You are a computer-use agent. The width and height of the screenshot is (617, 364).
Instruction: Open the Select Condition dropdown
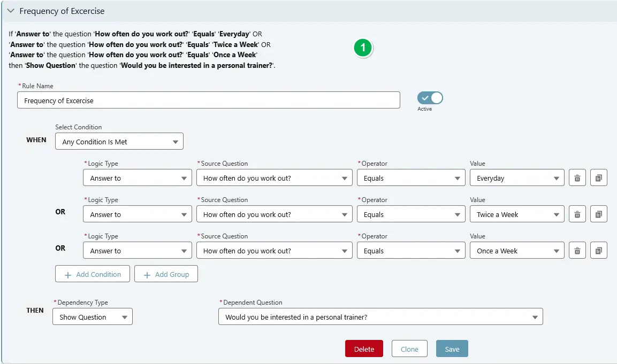pos(119,141)
